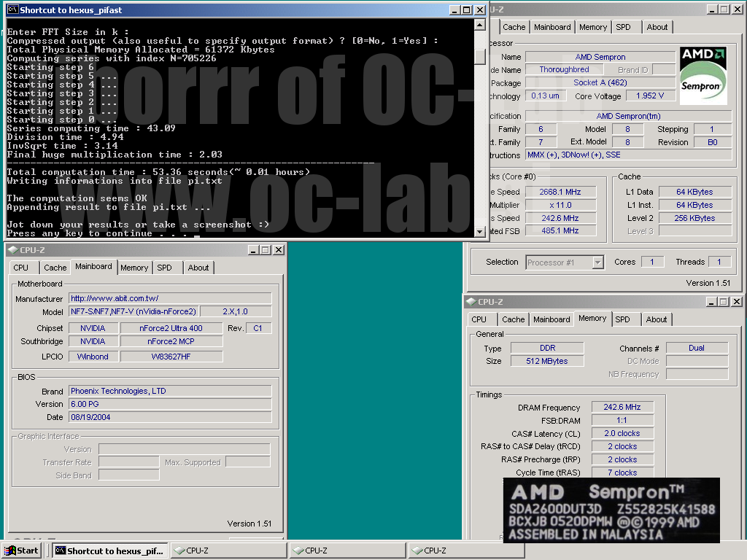This screenshot has width=747, height=560.
Task: Click the core speed 2668.1 MHz value
Action: tap(560, 192)
